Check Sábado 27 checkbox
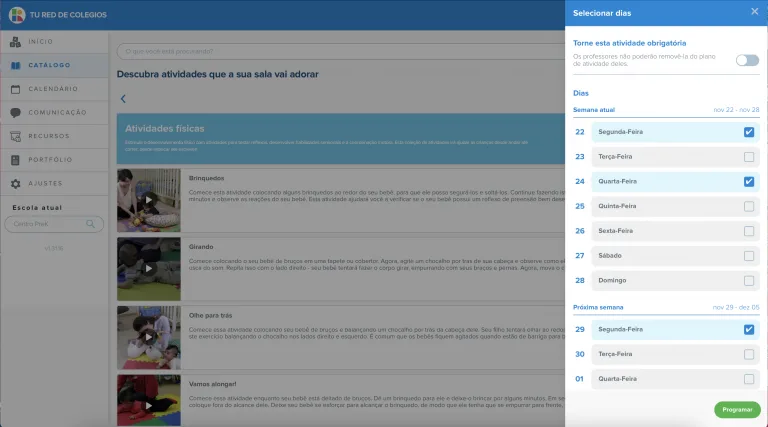 pos(749,256)
